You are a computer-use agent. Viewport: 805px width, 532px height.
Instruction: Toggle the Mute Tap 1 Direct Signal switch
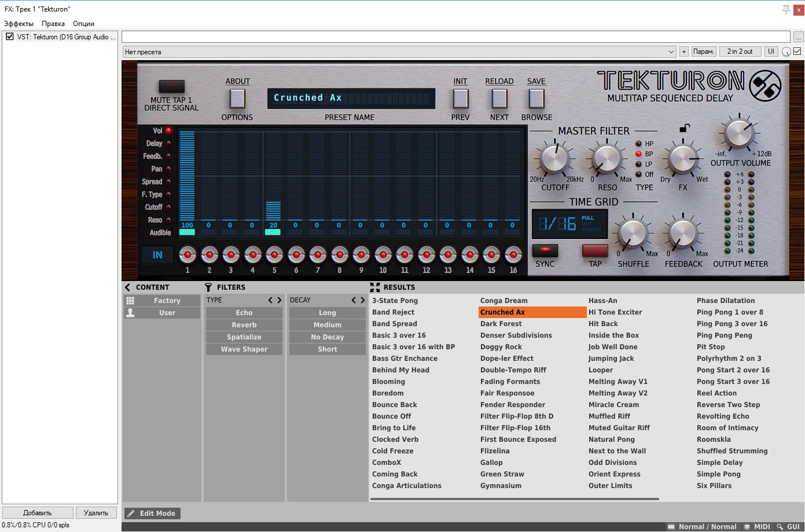172,86
